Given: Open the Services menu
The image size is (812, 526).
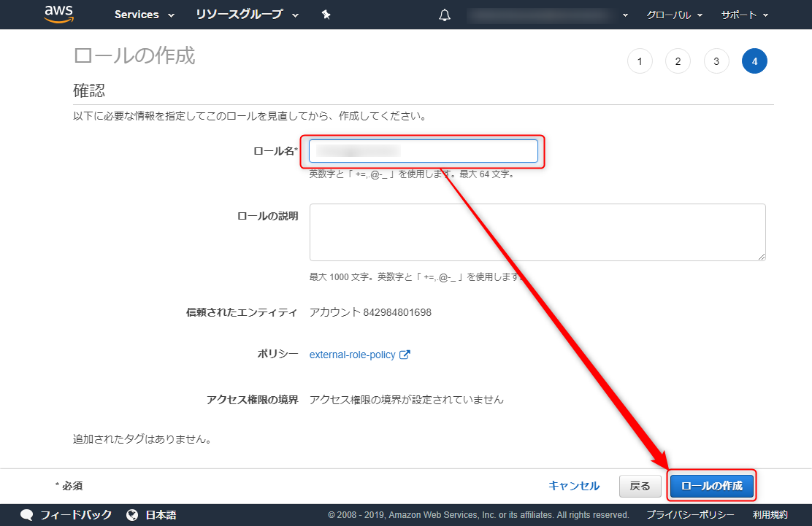Looking at the screenshot, I should coord(144,15).
